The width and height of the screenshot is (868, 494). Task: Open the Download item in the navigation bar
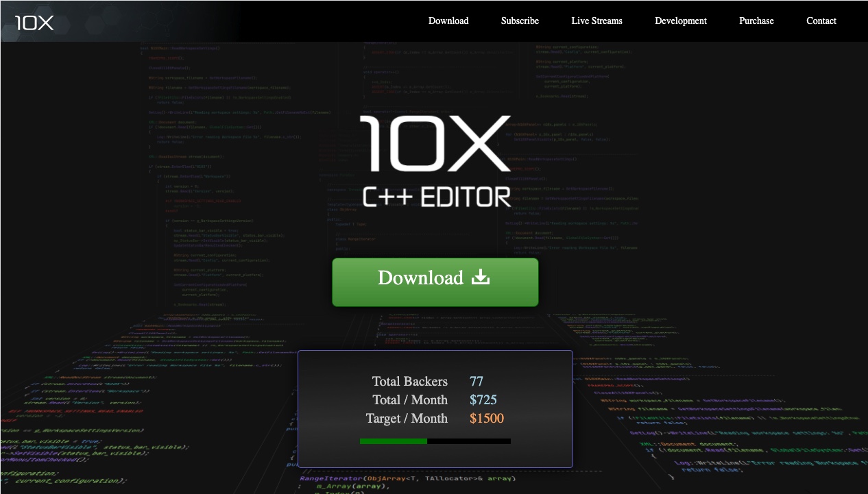[448, 21]
